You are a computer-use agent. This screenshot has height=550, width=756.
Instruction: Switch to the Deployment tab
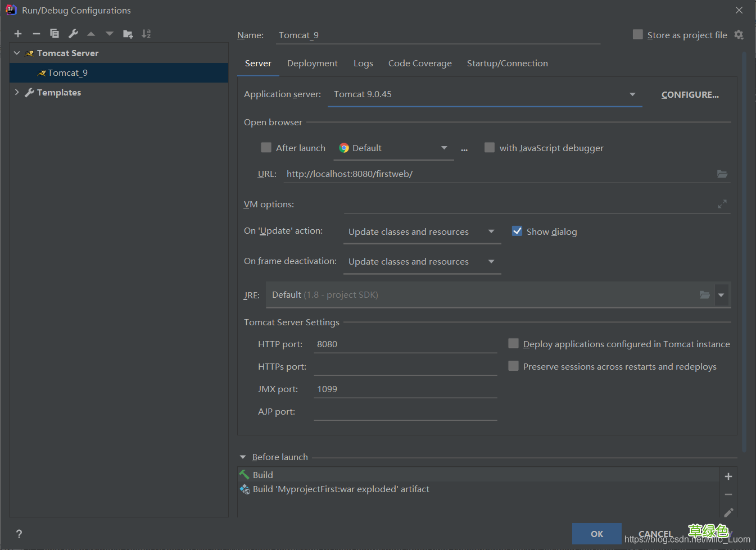tap(312, 63)
